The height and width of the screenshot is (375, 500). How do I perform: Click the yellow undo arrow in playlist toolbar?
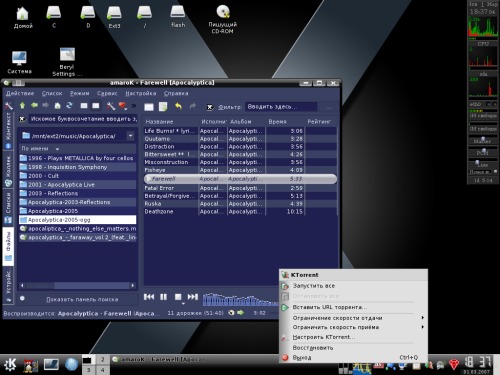(179, 107)
